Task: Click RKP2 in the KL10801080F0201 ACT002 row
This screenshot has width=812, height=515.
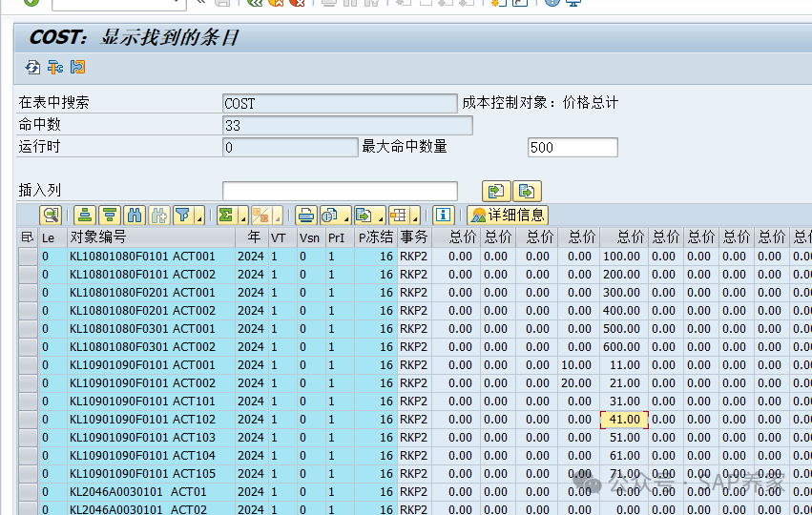Action: (413, 311)
